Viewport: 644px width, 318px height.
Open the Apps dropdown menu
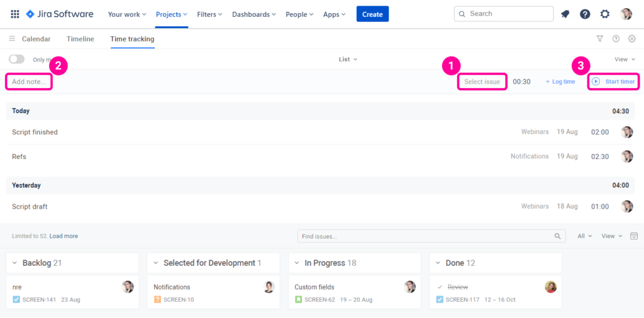[x=335, y=14]
